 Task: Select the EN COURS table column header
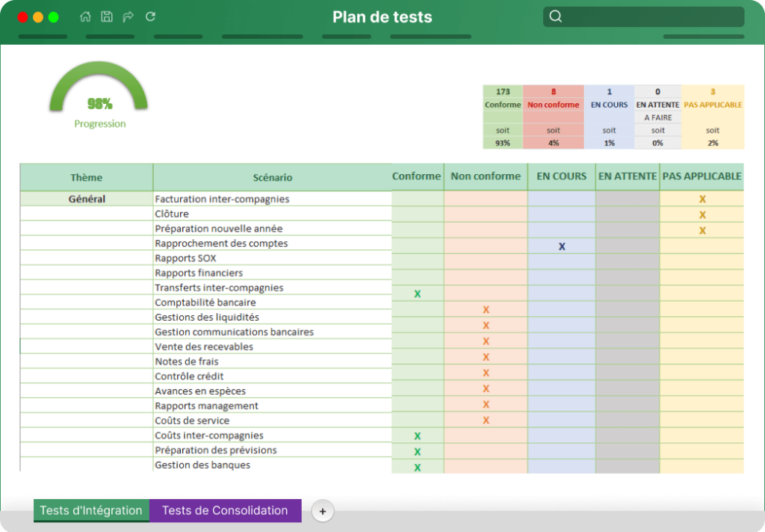pyautogui.click(x=562, y=176)
